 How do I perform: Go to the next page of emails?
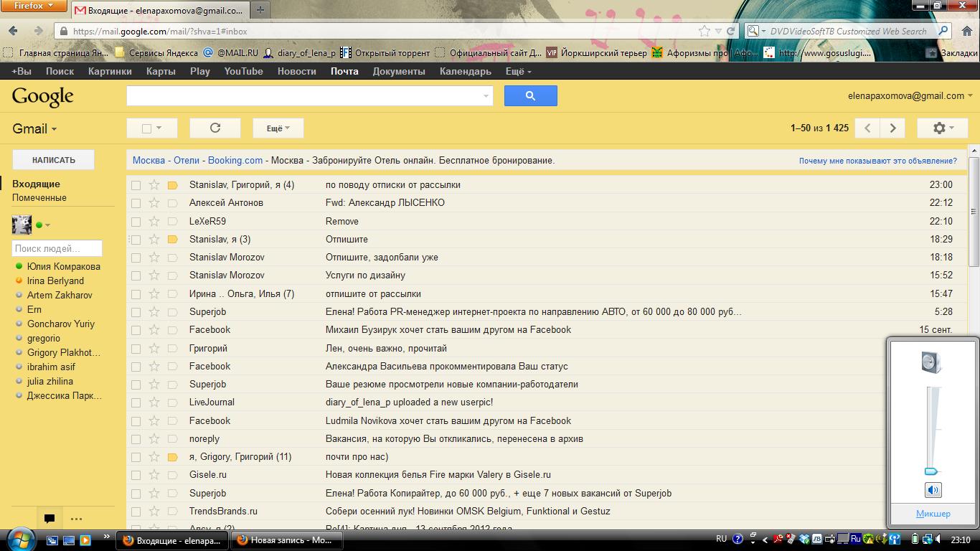(x=892, y=128)
